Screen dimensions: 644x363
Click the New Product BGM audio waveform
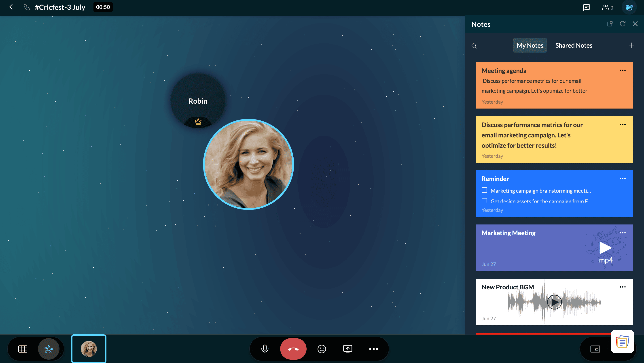[x=554, y=302]
